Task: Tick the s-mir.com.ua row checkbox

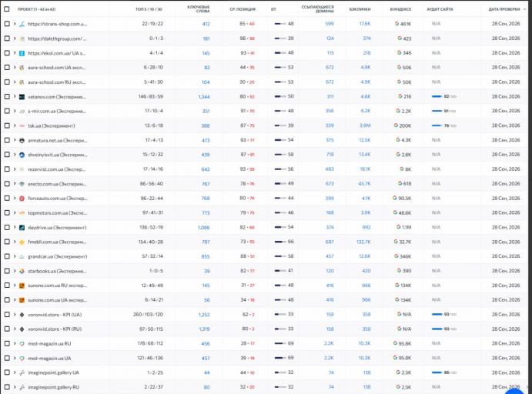Action: click(7, 111)
